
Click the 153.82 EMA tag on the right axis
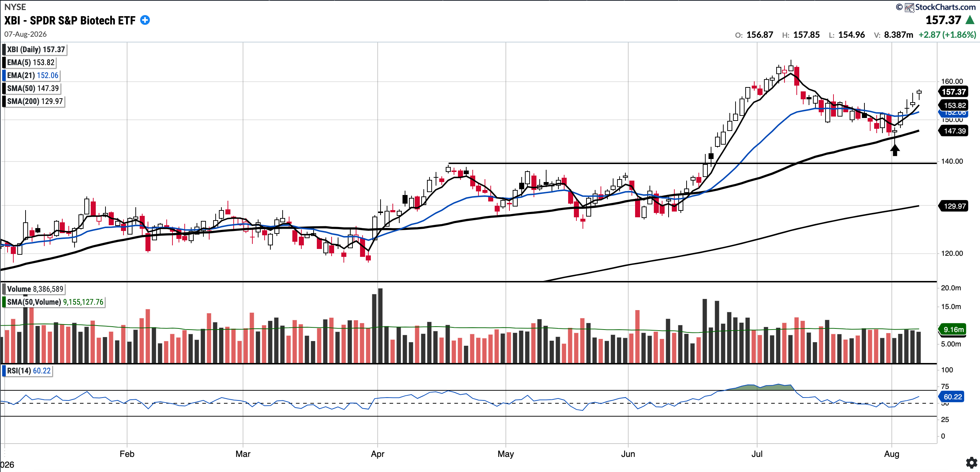pos(953,105)
